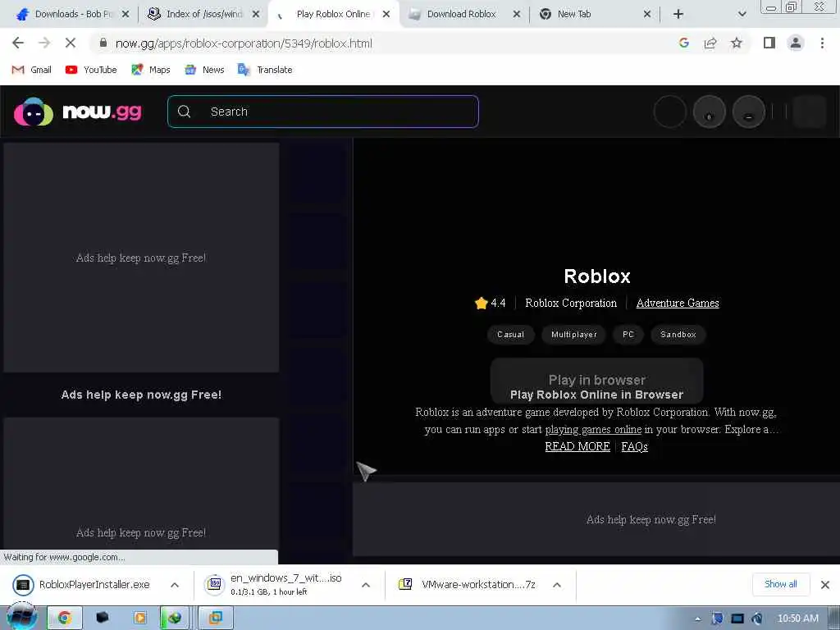Open the Translate bookmark

265,70
